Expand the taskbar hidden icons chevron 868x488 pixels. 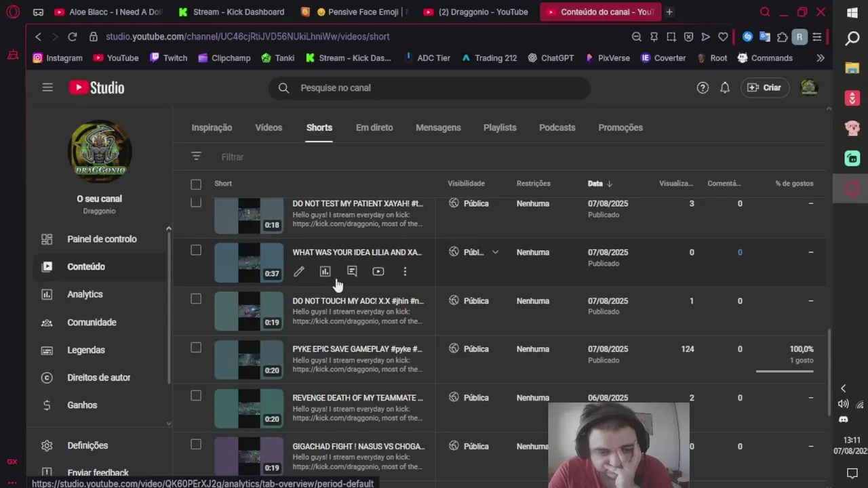844,388
